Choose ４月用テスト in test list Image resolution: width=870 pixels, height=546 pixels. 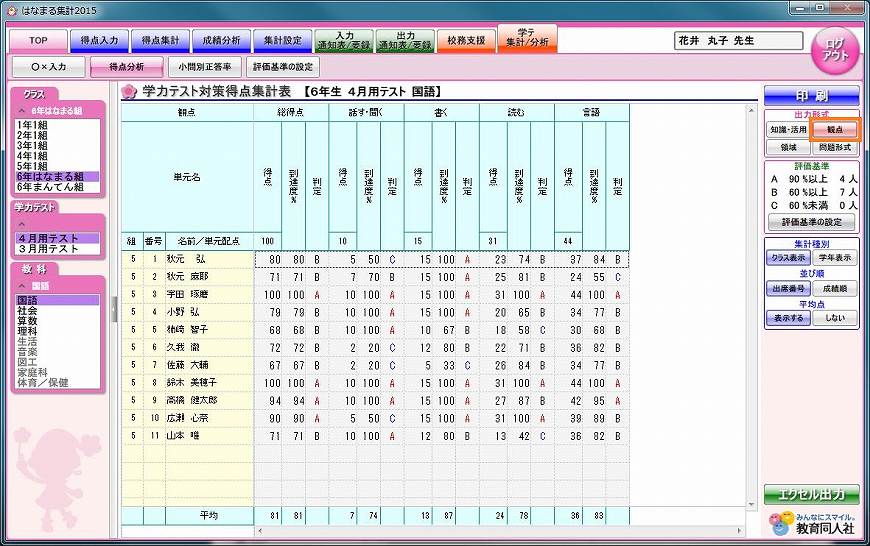click(58, 238)
